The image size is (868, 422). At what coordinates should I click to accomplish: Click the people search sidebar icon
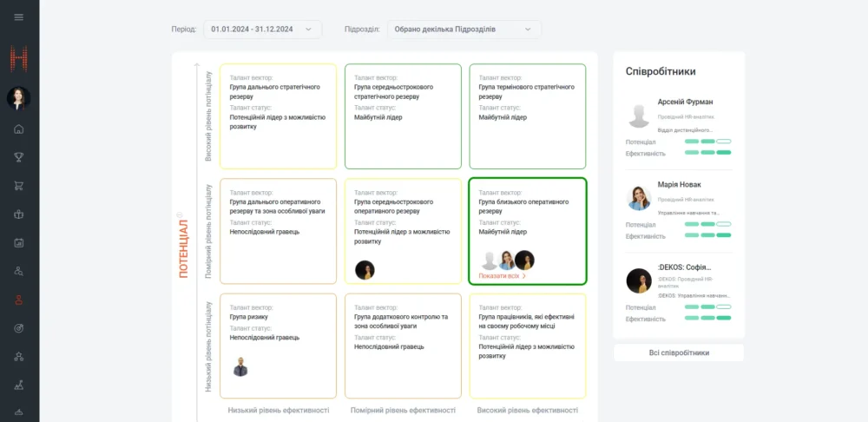19,271
